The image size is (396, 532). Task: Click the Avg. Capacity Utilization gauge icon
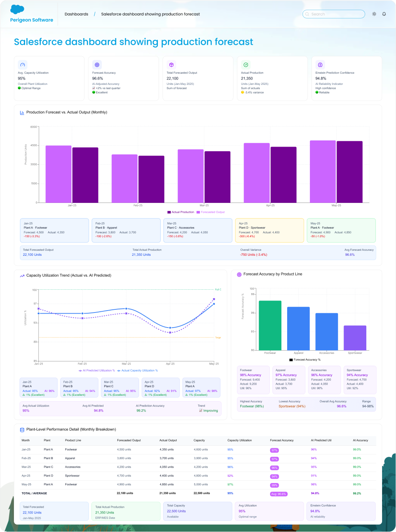tap(23, 65)
